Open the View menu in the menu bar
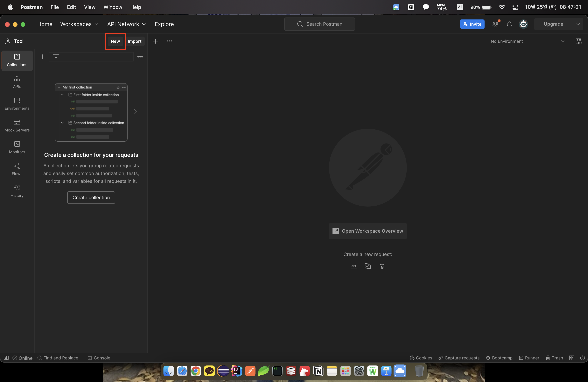 pyautogui.click(x=89, y=7)
